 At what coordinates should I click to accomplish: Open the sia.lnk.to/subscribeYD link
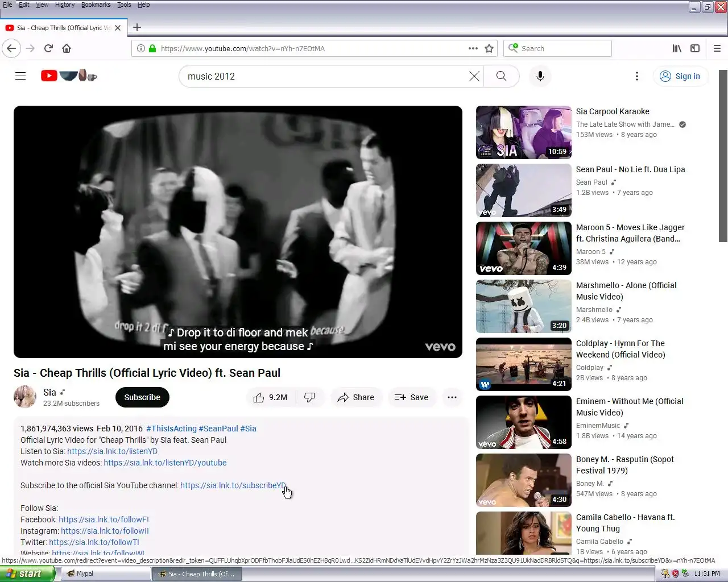(x=233, y=485)
